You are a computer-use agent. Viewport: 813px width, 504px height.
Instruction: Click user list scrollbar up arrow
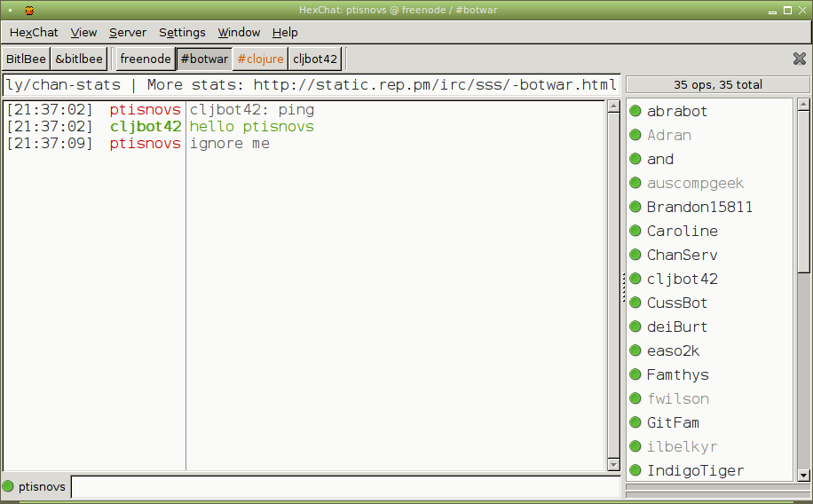803,104
